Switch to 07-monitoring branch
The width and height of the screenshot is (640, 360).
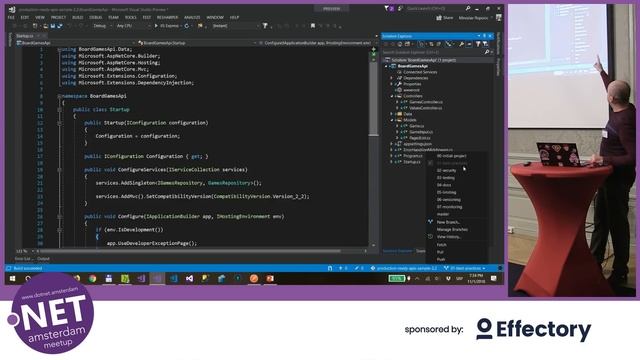tap(449, 207)
